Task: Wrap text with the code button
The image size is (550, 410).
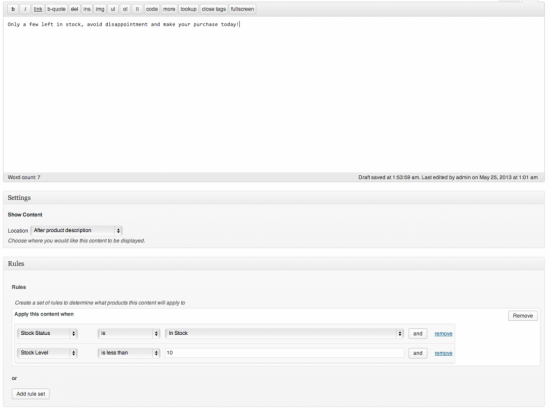Action: [x=152, y=9]
